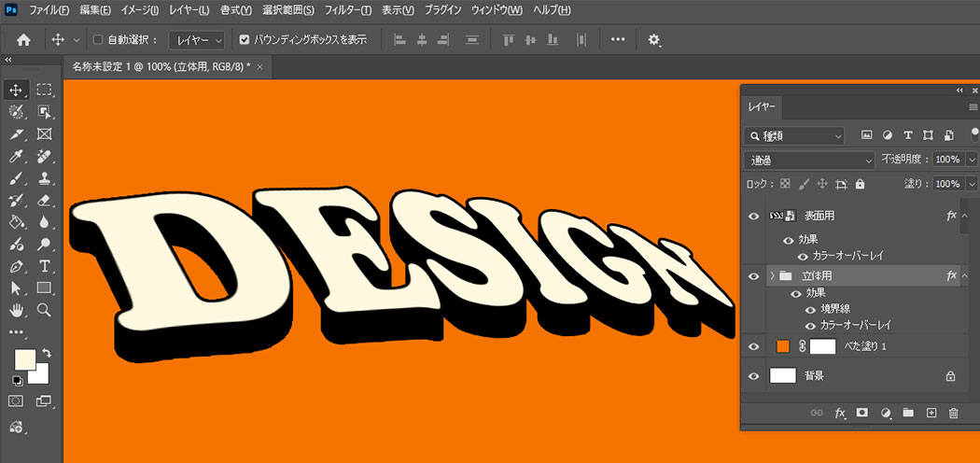Open the blend mode 通過 dropdown
The image size is (980, 463).
click(x=809, y=160)
